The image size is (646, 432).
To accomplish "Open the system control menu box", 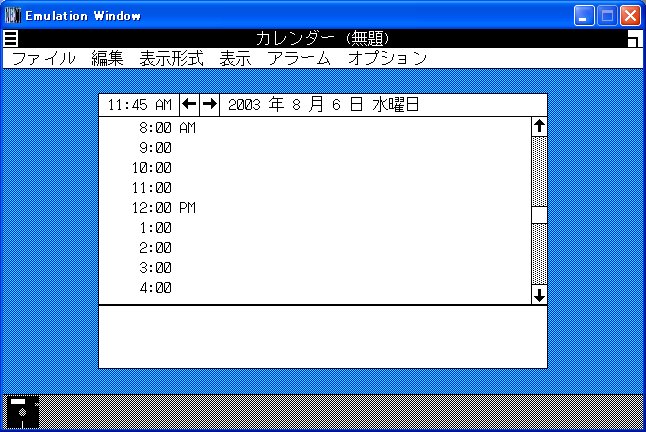I will click(10, 39).
